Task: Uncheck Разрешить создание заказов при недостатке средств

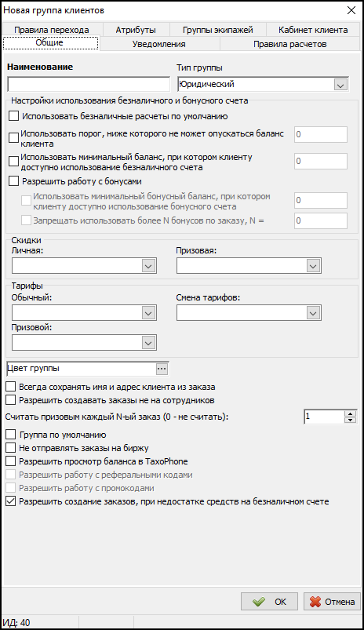Action: pos(11,501)
